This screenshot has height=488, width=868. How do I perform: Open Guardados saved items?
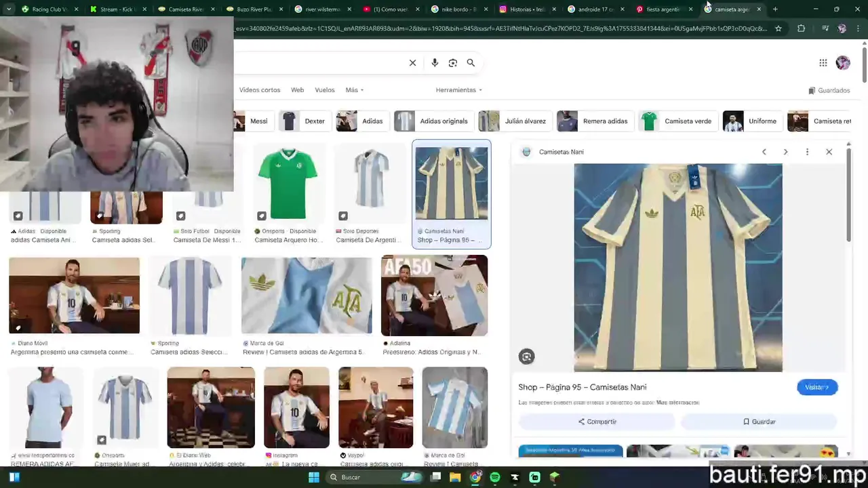click(829, 90)
